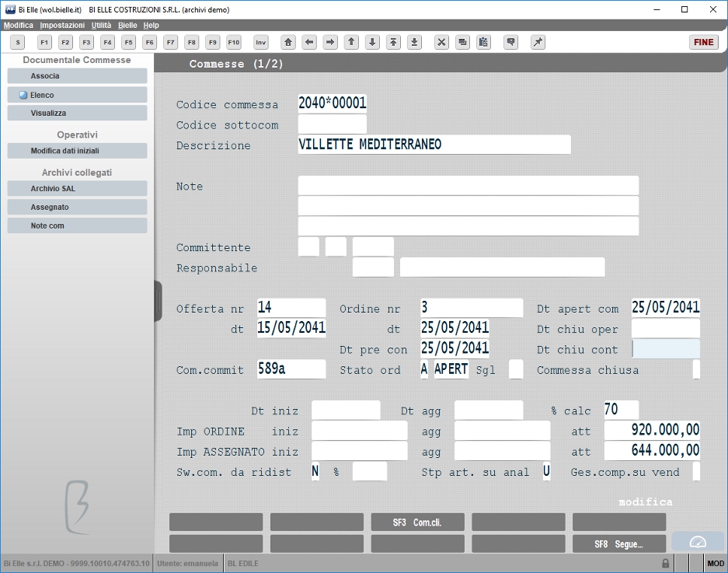Screen dimensions: 728x573
Task: Click the home (house) toolbar icon
Action: click(288, 42)
